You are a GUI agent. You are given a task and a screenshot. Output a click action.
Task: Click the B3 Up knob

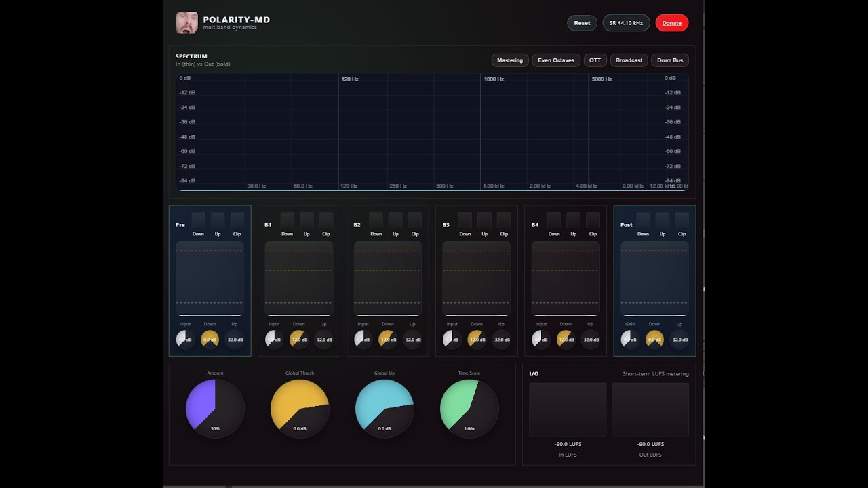[x=501, y=339]
